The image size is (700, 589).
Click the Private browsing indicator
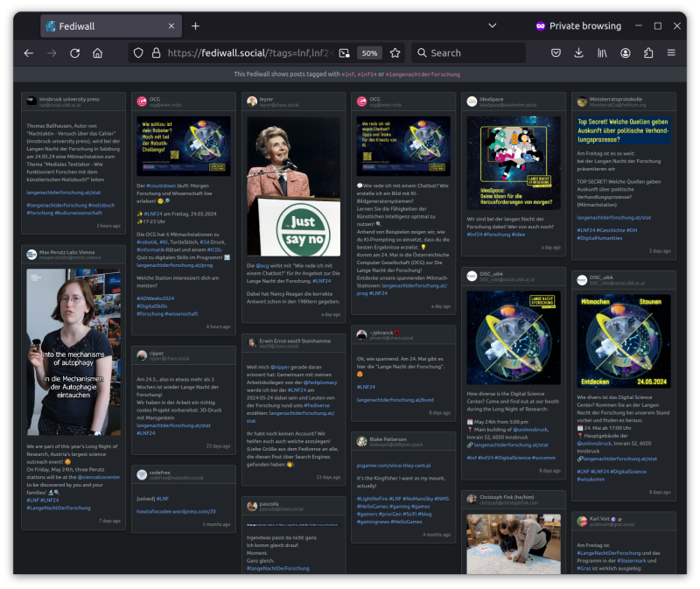coord(578,26)
